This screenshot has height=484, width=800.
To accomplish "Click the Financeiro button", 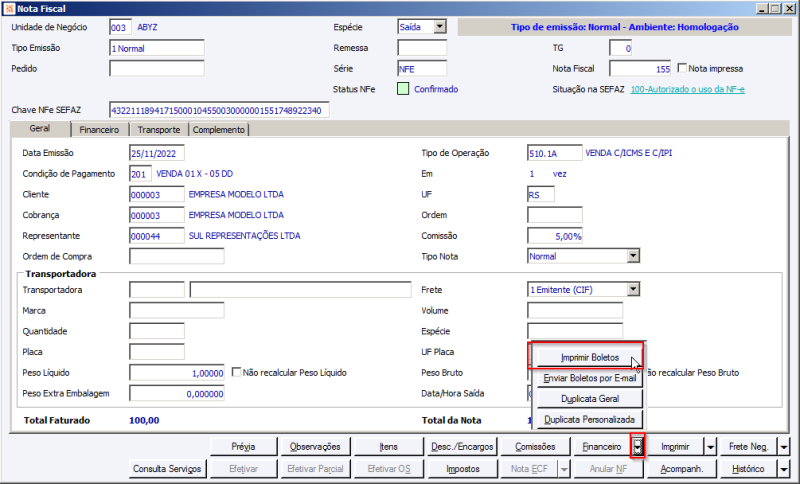I will coord(602,447).
